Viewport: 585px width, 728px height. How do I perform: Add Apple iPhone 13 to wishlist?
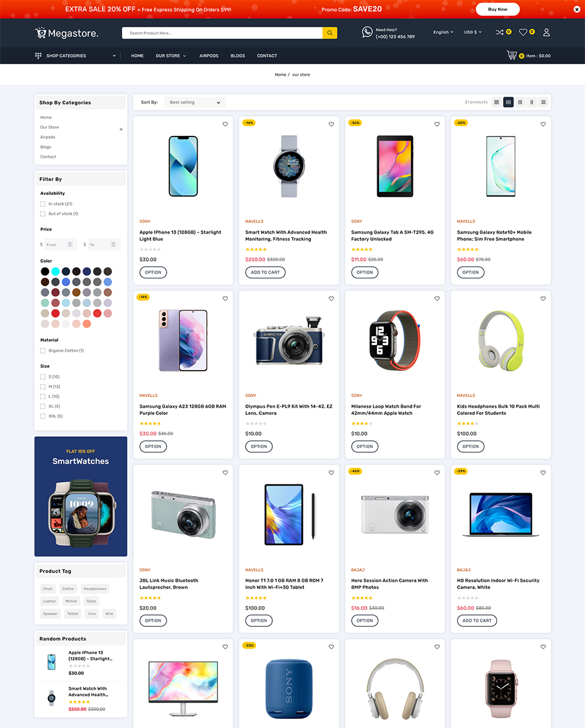click(x=226, y=124)
